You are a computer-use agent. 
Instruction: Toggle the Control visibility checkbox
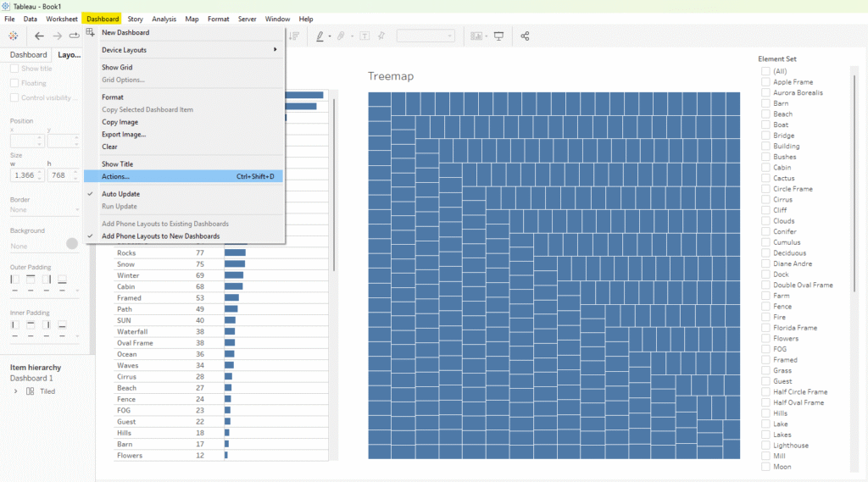pyautogui.click(x=14, y=97)
